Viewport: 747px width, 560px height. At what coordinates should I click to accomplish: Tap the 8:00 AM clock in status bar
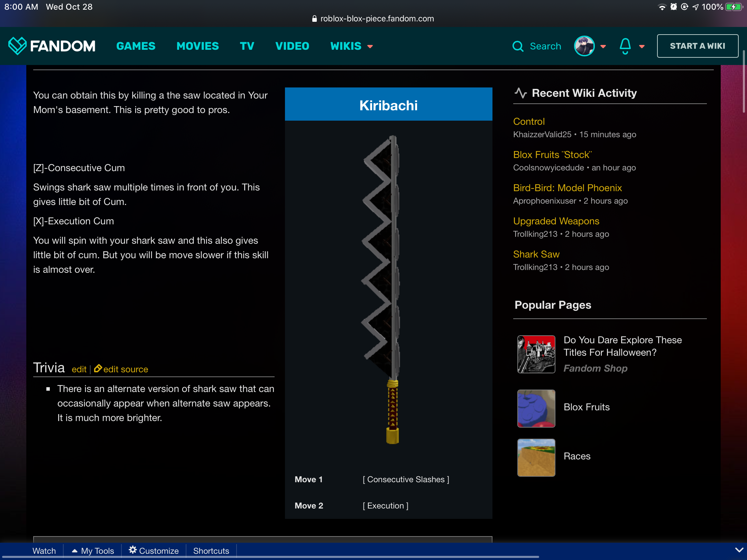click(x=21, y=7)
